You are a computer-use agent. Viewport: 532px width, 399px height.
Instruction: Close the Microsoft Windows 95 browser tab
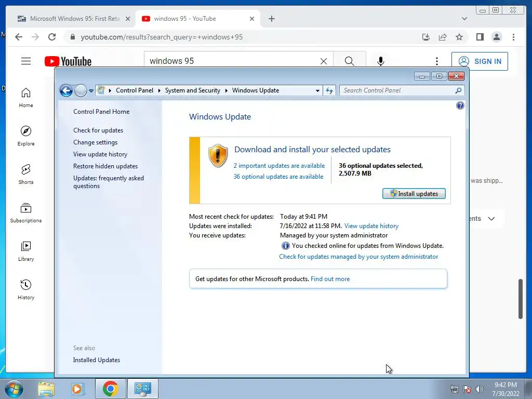tap(128, 19)
